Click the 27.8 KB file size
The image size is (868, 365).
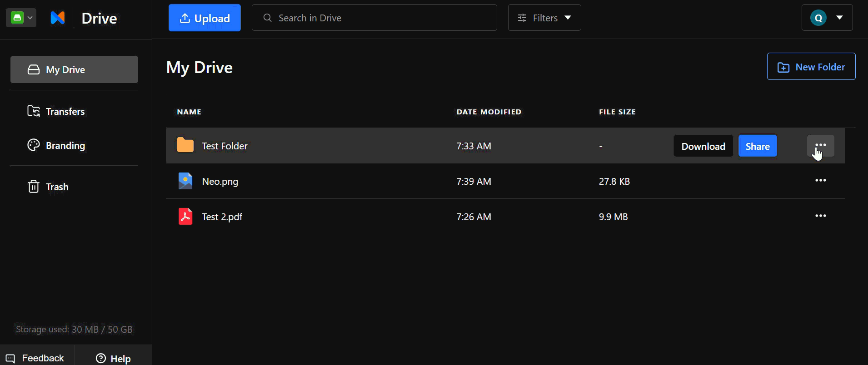(x=614, y=181)
